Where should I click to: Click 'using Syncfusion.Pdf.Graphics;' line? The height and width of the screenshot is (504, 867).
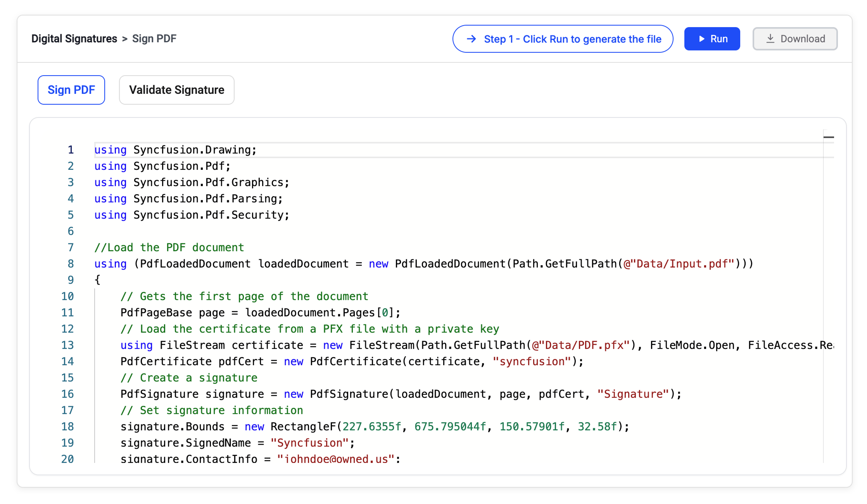pos(192,182)
